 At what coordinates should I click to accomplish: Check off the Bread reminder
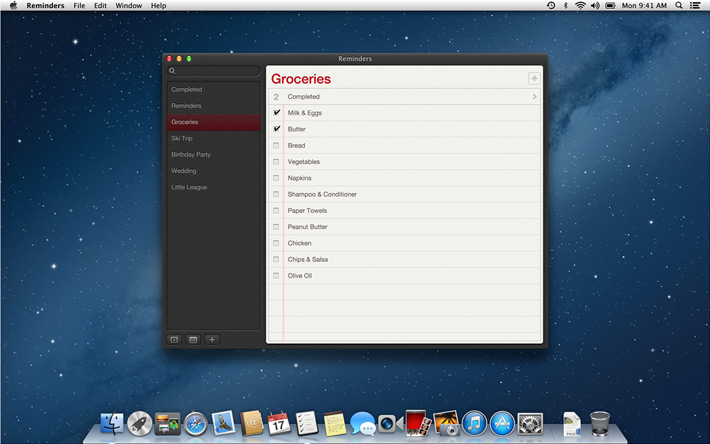pos(277,146)
